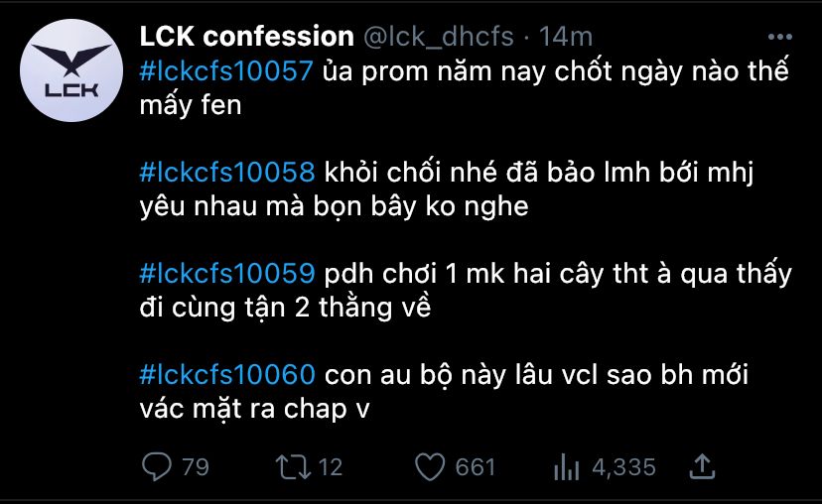Screen dimensions: 822x504
Task: Select the 4,335 views count
Action: pos(623,467)
